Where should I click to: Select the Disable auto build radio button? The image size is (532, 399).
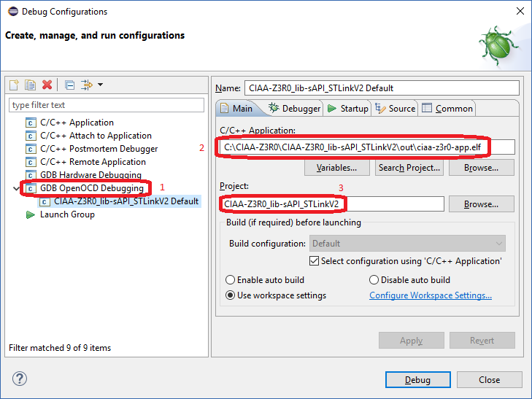click(x=374, y=280)
